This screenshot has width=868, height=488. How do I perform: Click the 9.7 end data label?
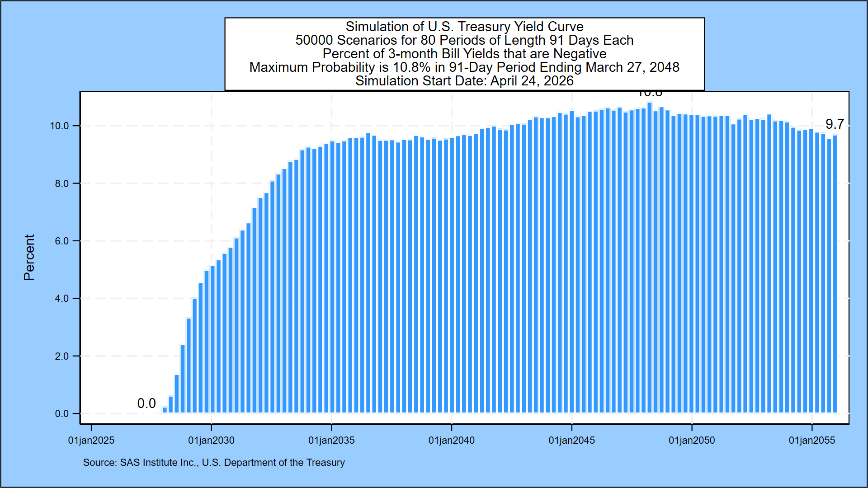point(835,124)
